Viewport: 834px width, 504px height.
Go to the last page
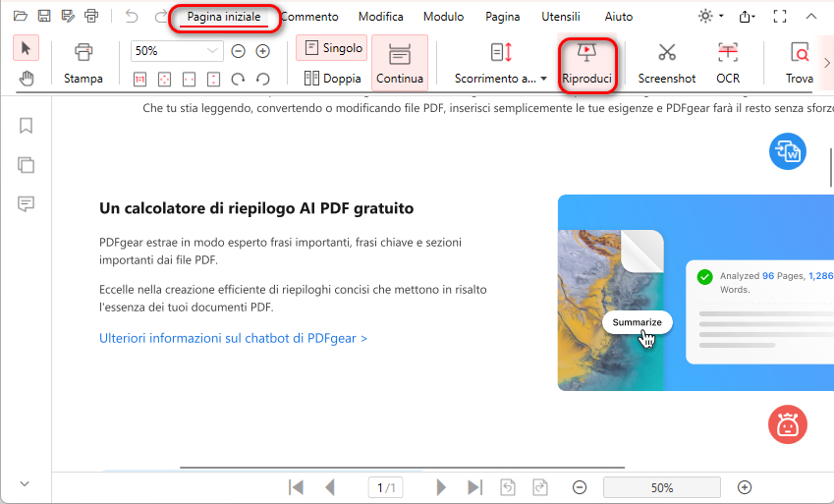tap(475, 487)
